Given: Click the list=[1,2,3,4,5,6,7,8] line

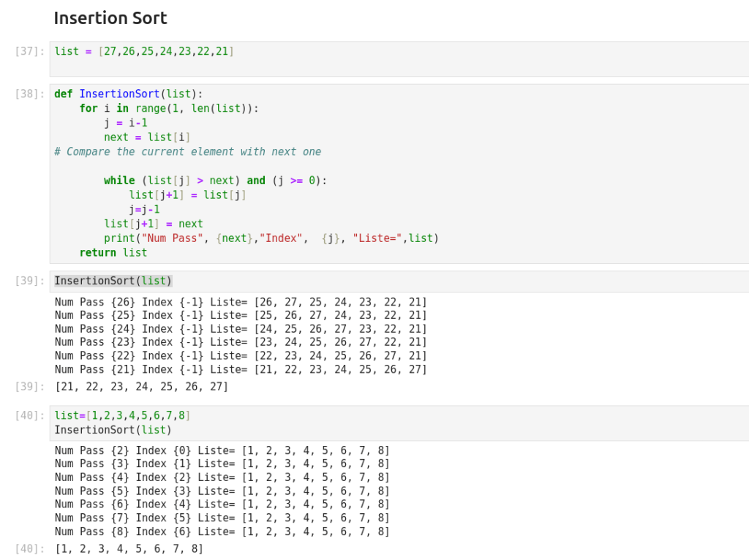Looking at the screenshot, I should pyautogui.click(x=122, y=416).
